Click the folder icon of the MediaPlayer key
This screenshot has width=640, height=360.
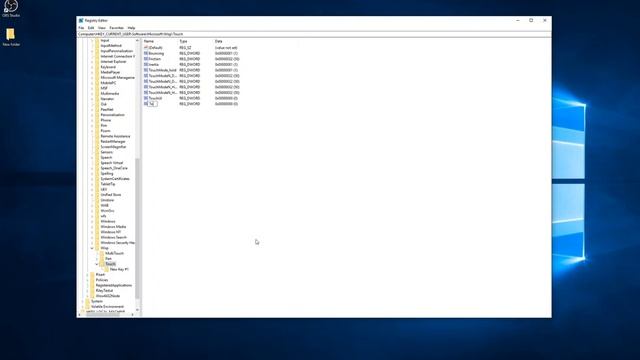[x=97, y=72]
